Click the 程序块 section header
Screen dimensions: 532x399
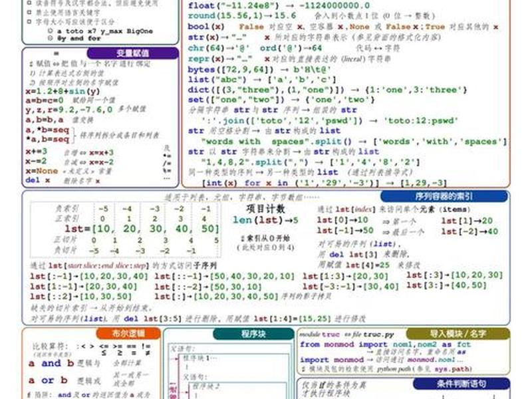(x=253, y=334)
